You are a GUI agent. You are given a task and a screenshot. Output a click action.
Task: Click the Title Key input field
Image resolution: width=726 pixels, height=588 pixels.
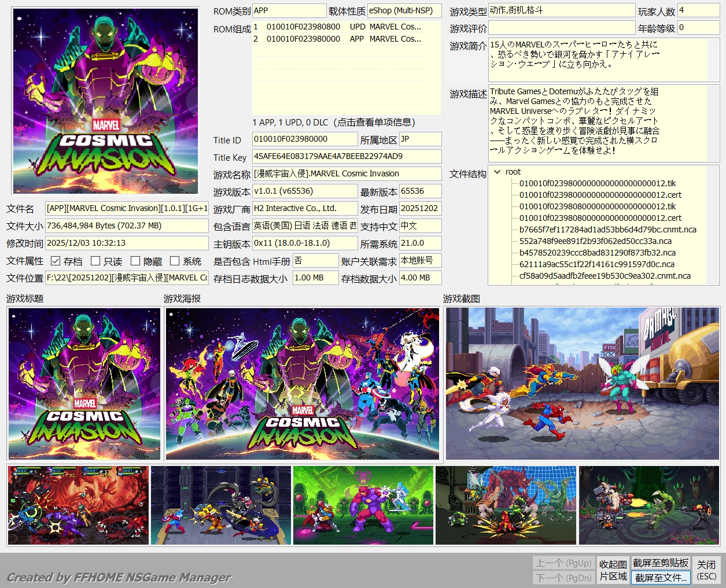pos(347,157)
